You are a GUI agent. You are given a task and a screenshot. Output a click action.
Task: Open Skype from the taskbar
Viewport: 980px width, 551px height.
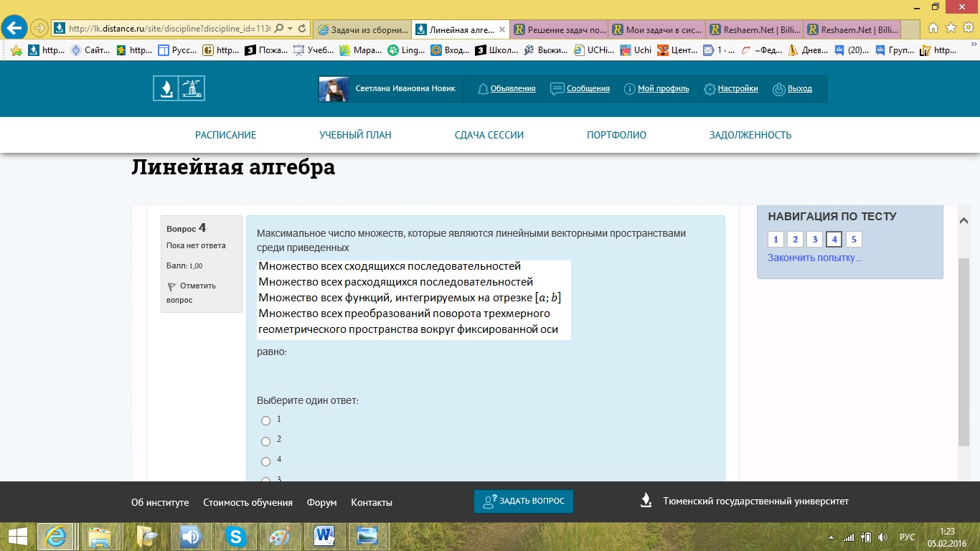pyautogui.click(x=234, y=536)
